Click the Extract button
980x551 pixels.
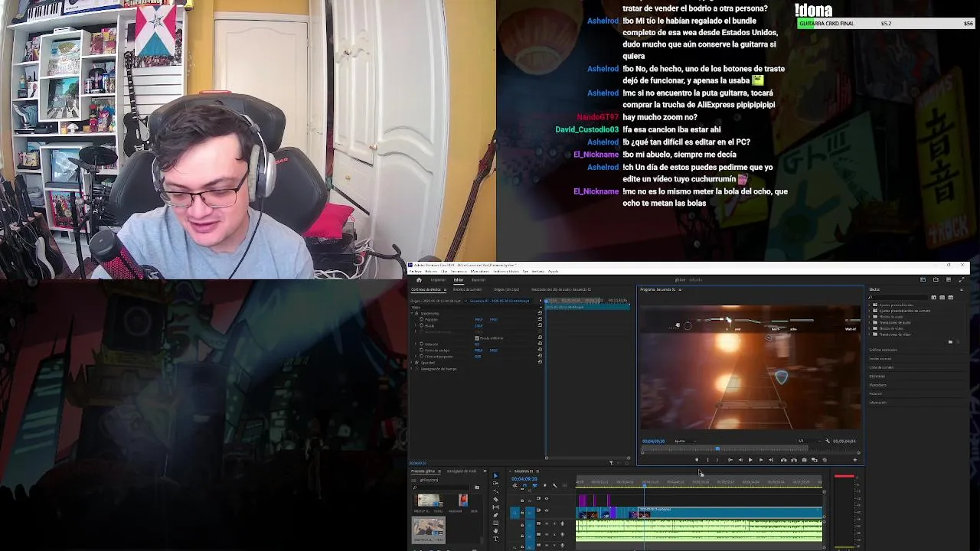[794, 460]
